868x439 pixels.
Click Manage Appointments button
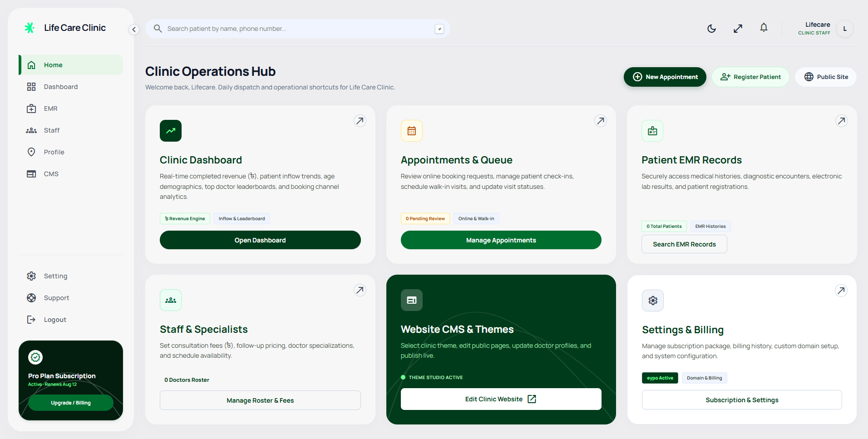click(501, 240)
